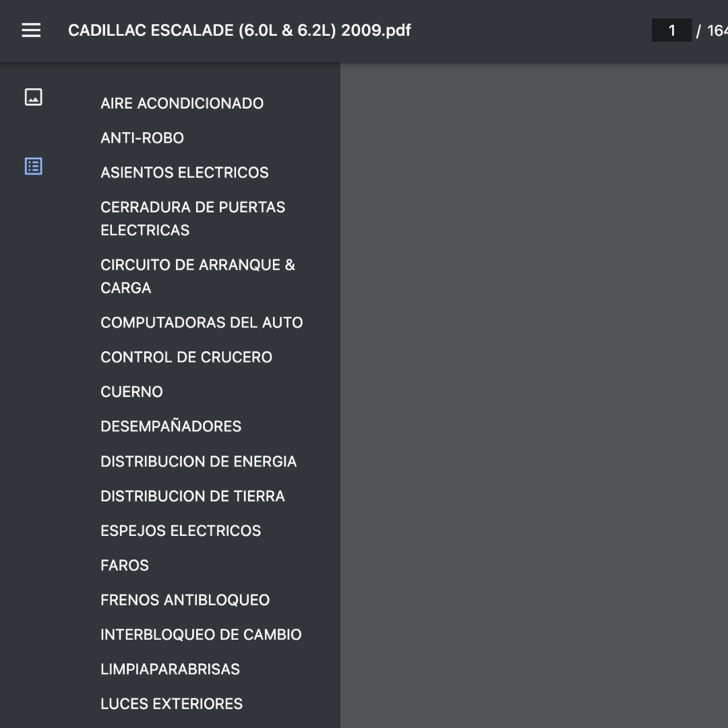Open DISTRIBUCION DE ENERGIA bookmark
This screenshot has width=728, height=728.
point(198,462)
